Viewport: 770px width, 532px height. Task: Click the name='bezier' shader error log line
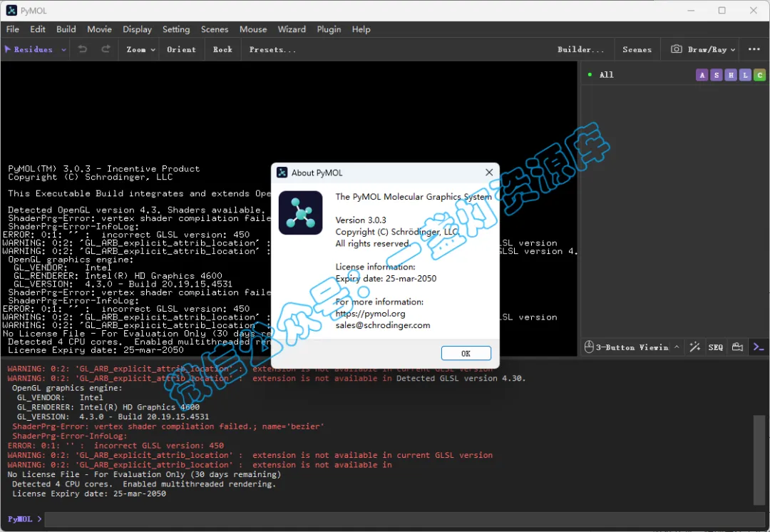pyautogui.click(x=168, y=426)
